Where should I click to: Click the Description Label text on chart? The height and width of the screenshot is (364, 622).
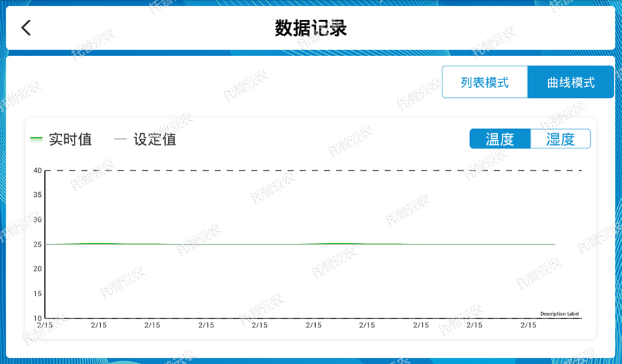[559, 314]
